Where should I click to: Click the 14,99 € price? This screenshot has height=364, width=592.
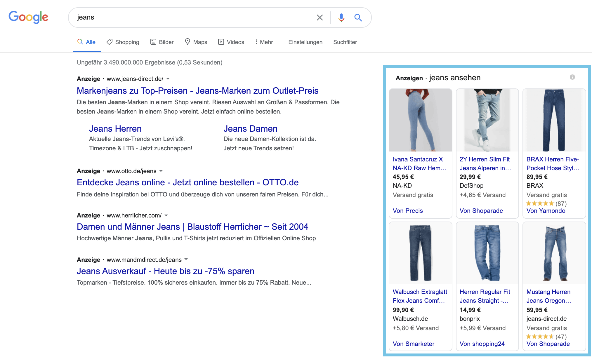[x=470, y=310]
